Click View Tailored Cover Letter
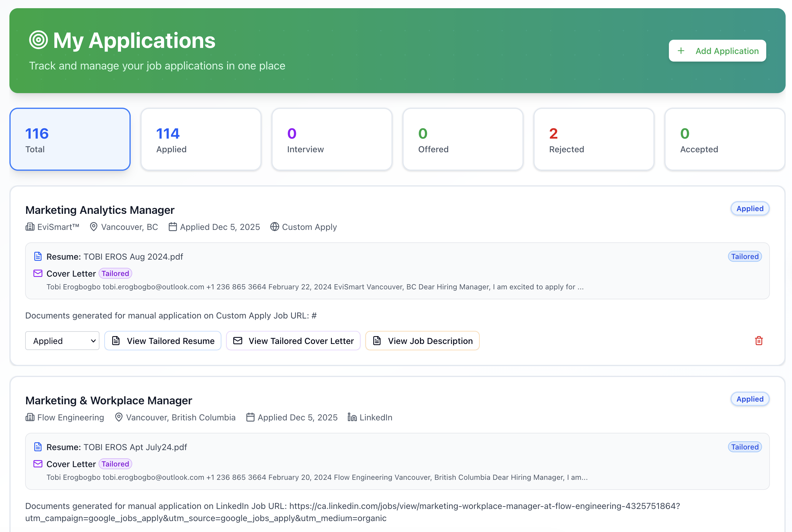Viewport: 792px width, 532px height. click(293, 341)
